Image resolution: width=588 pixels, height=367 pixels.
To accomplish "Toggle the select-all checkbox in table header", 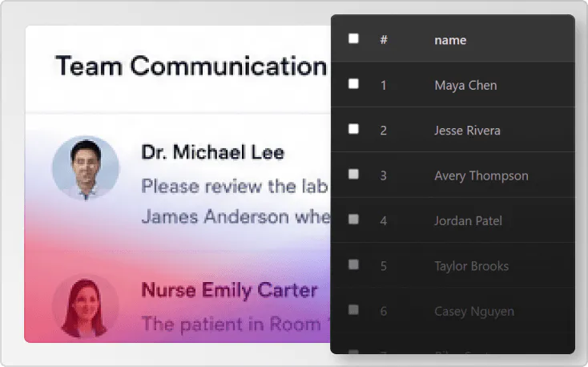I will pyautogui.click(x=353, y=38).
